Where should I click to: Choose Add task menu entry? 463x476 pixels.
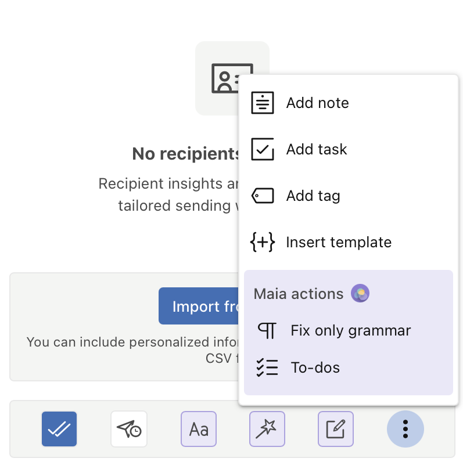[349, 149]
